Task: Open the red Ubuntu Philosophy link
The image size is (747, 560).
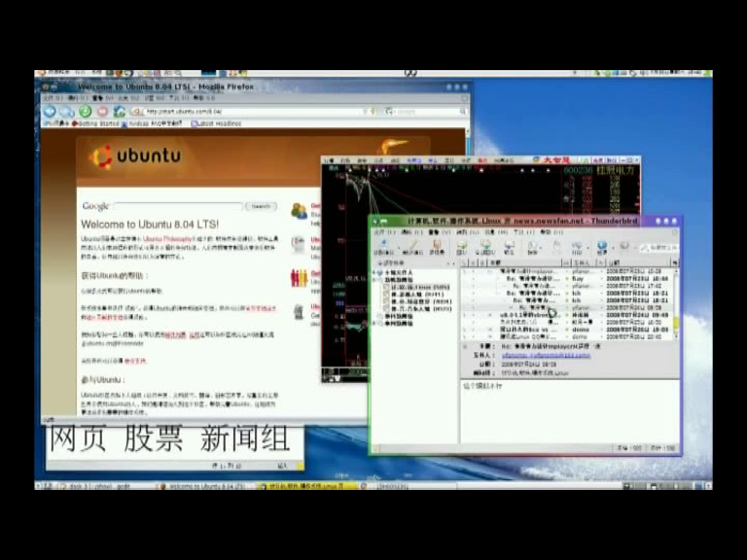Action: point(168,238)
